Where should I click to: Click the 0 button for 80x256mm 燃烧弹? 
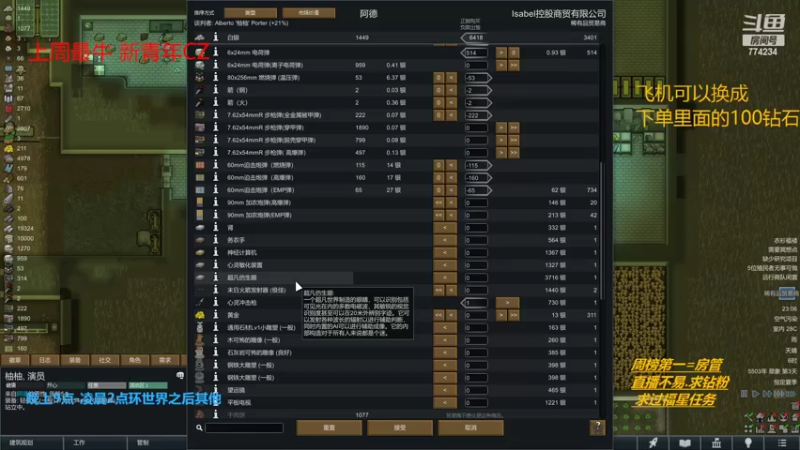click(x=439, y=78)
